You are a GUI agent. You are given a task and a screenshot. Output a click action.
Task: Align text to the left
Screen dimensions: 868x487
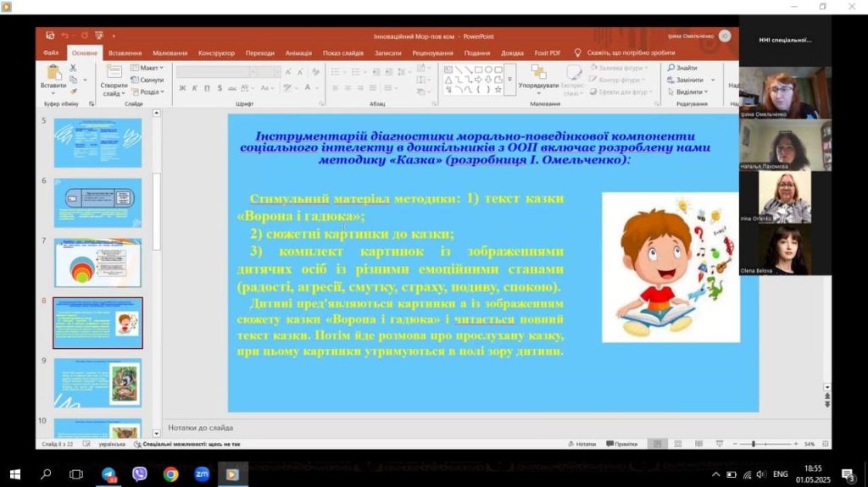335,88
